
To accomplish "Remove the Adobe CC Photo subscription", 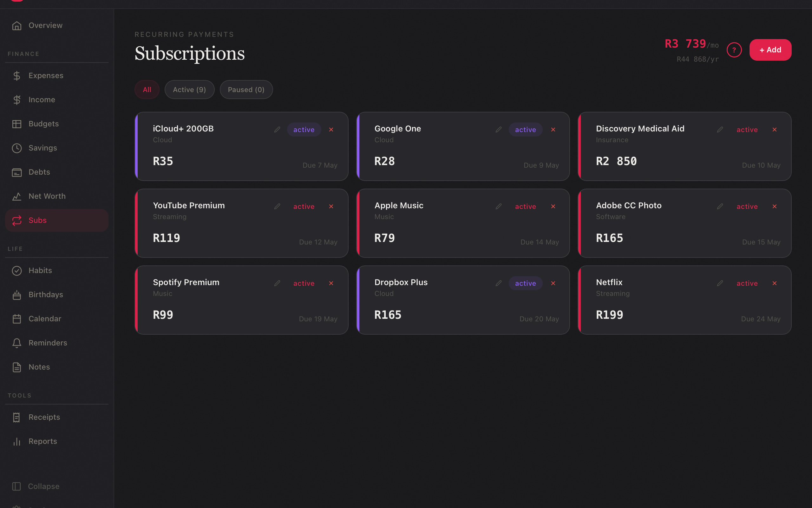I will tap(775, 207).
